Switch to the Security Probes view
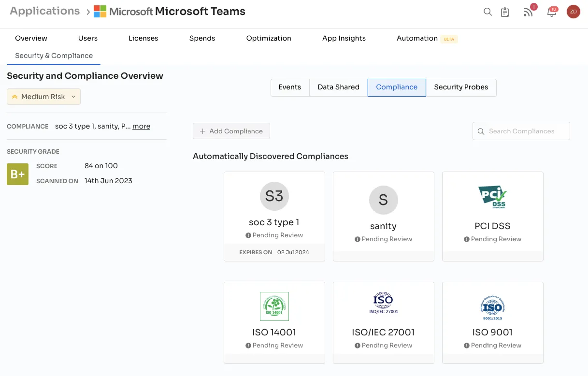The image size is (588, 376). (461, 87)
